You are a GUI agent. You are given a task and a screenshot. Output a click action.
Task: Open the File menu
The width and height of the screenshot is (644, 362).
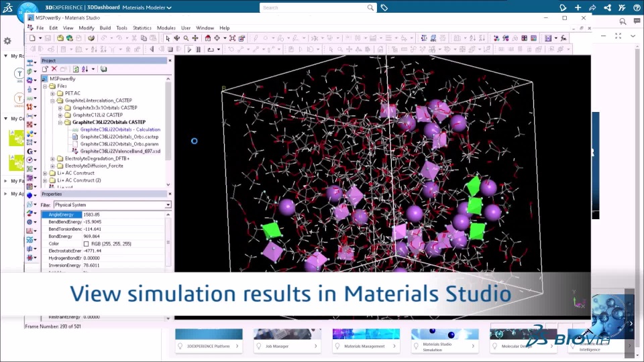tap(40, 28)
